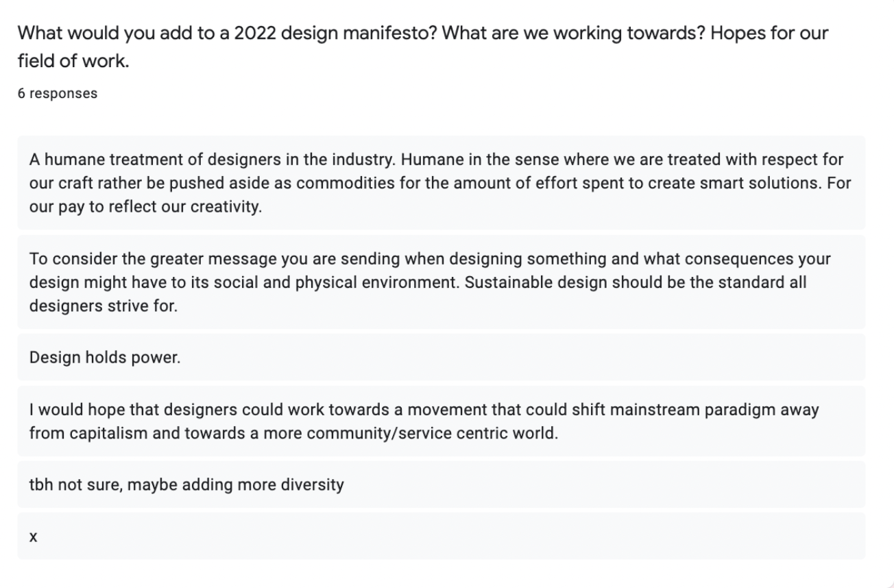This screenshot has width=894, height=588.
Task: Select the "Design holds power." response
Action: point(105,357)
